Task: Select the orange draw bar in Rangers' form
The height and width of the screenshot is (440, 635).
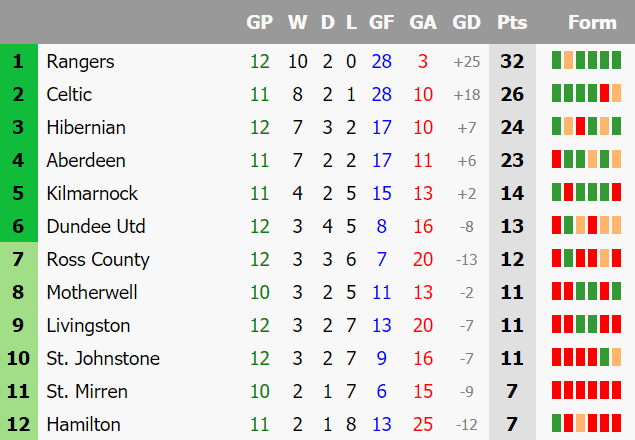Action: (568, 60)
